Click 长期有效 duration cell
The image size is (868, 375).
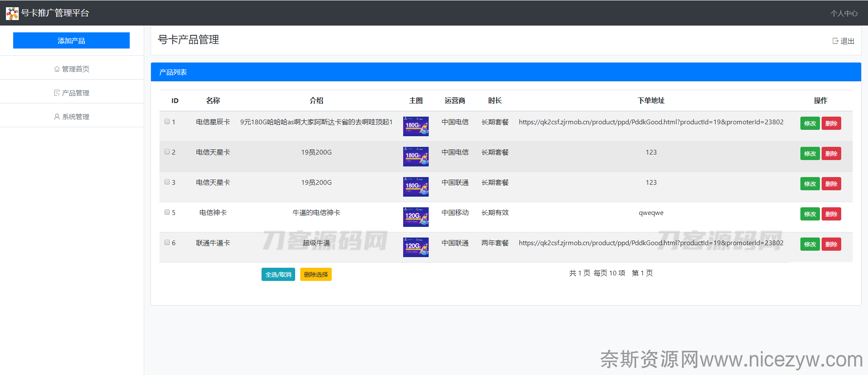click(x=495, y=213)
